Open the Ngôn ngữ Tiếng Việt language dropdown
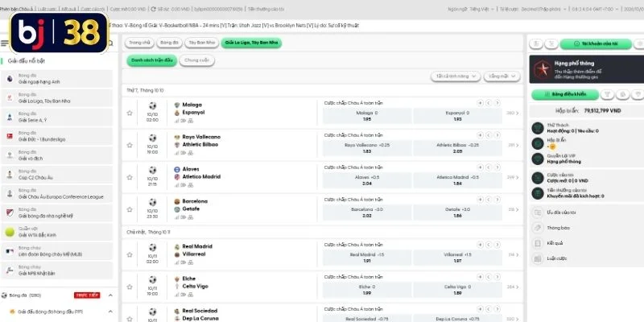Screen dimensions: 644x322 472,9
